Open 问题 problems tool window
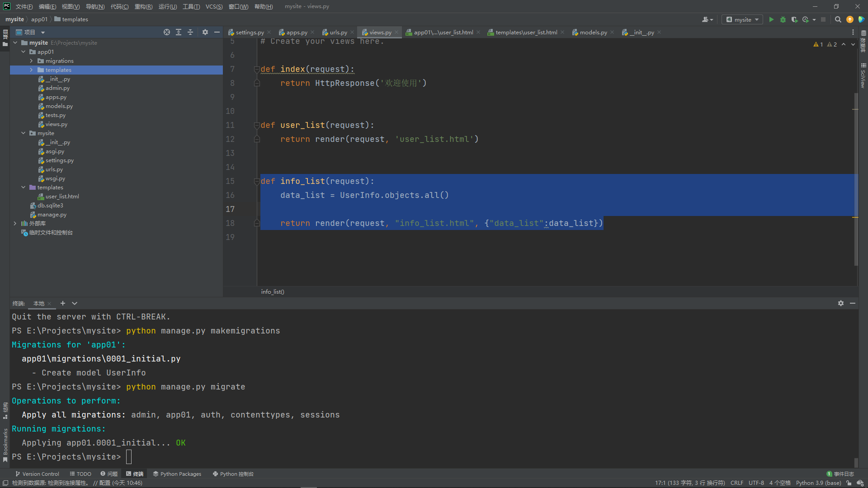Image resolution: width=868 pixels, height=488 pixels. pyautogui.click(x=109, y=474)
